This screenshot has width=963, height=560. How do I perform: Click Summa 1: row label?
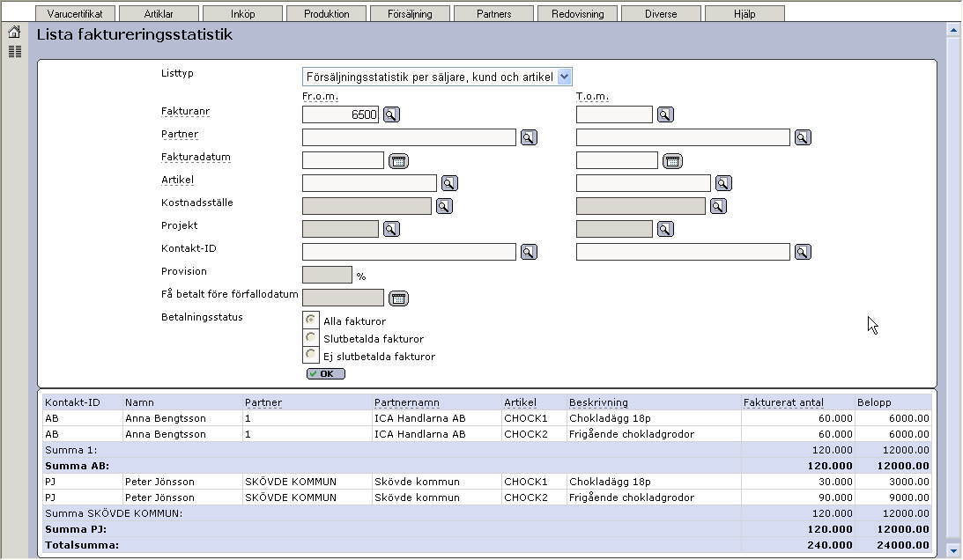(70, 450)
